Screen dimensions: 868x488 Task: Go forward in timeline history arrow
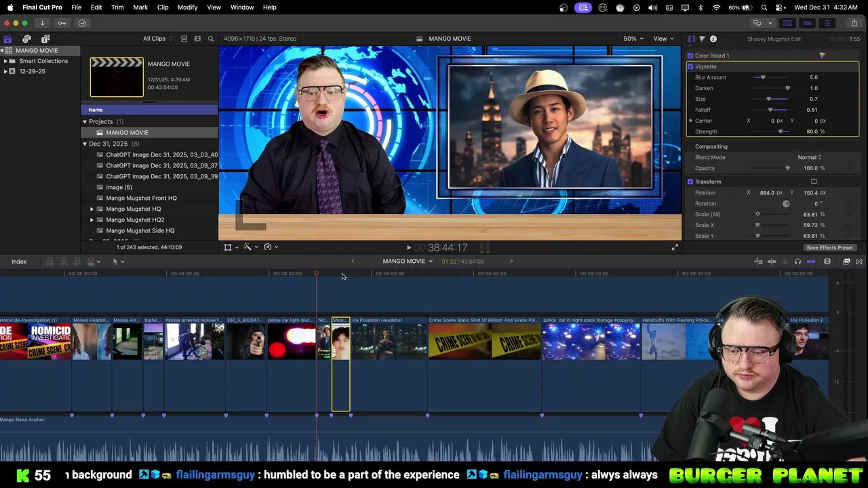[511, 262]
